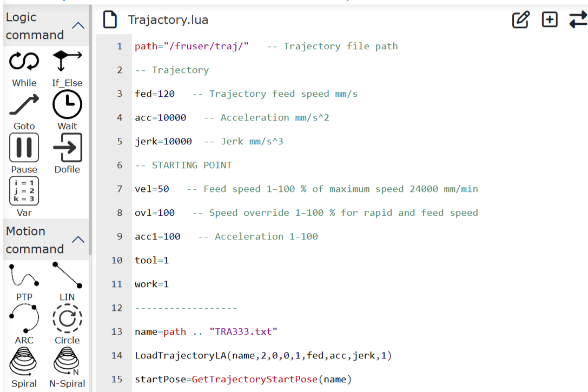Select the Circle motion command
The image size is (588, 392).
click(x=67, y=319)
